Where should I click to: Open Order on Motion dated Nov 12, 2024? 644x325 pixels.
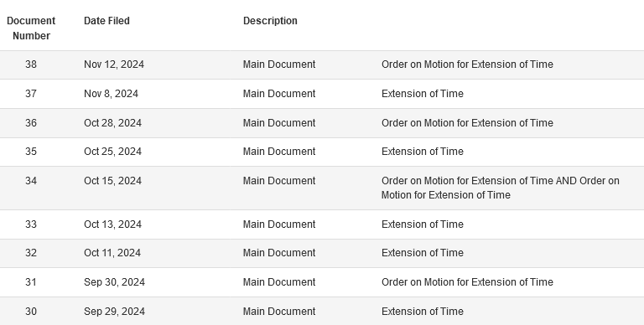point(467,64)
